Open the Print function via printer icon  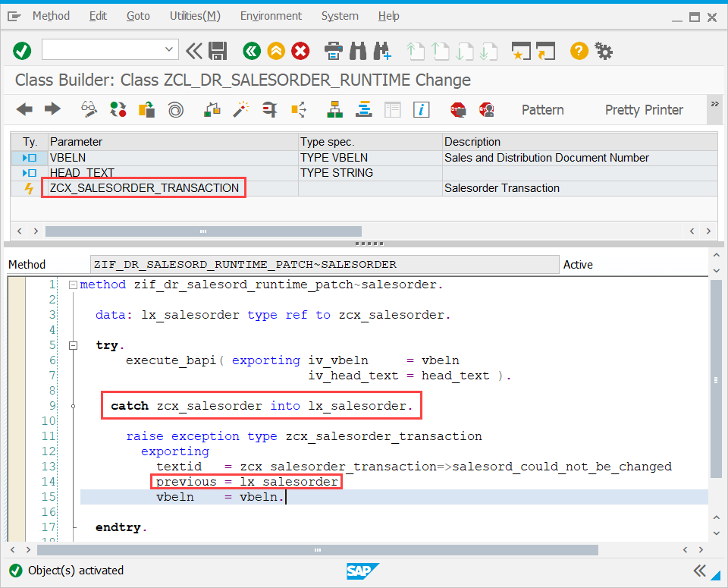click(x=333, y=51)
